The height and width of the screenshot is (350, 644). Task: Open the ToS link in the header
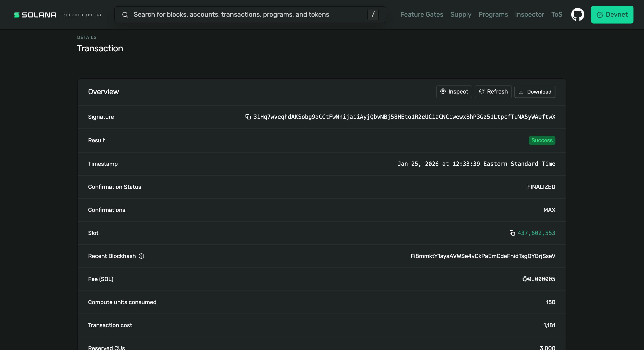557,14
